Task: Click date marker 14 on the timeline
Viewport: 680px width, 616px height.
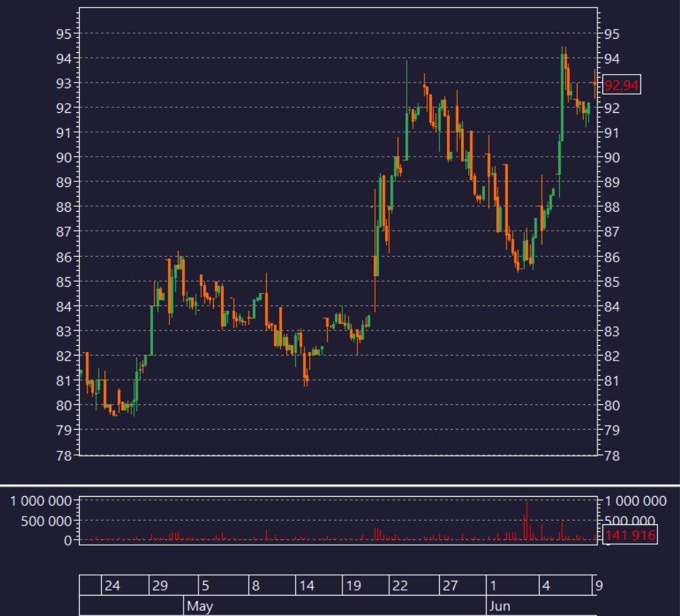Action: click(x=306, y=586)
